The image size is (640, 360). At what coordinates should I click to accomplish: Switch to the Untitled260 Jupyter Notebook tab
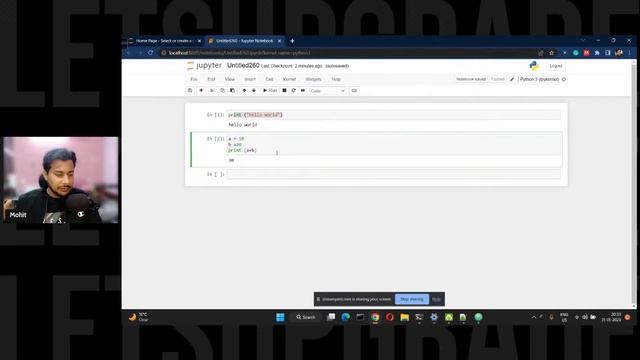coord(244,41)
